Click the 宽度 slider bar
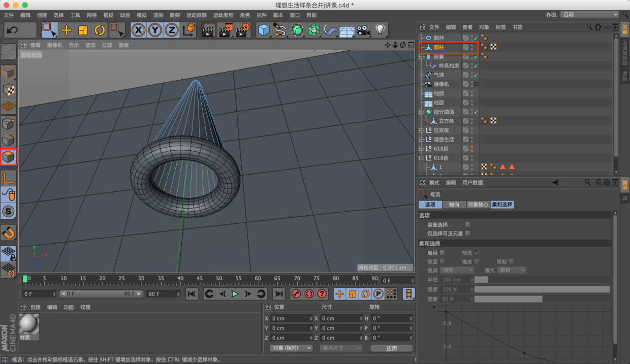 pos(542,299)
